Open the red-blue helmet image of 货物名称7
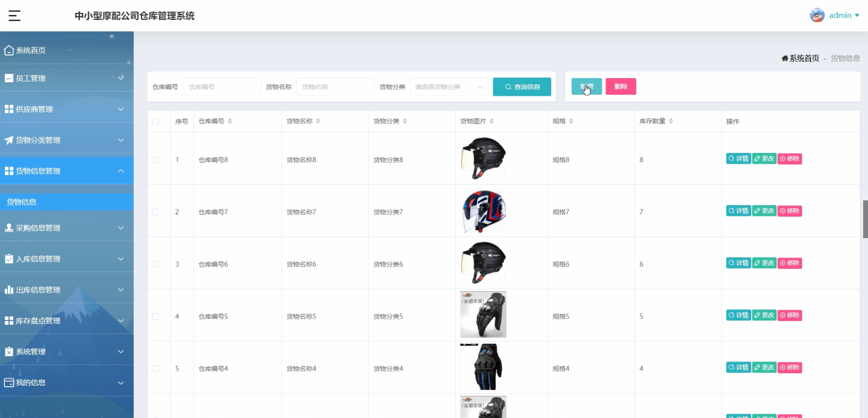The width and height of the screenshot is (868, 418). [x=483, y=211]
